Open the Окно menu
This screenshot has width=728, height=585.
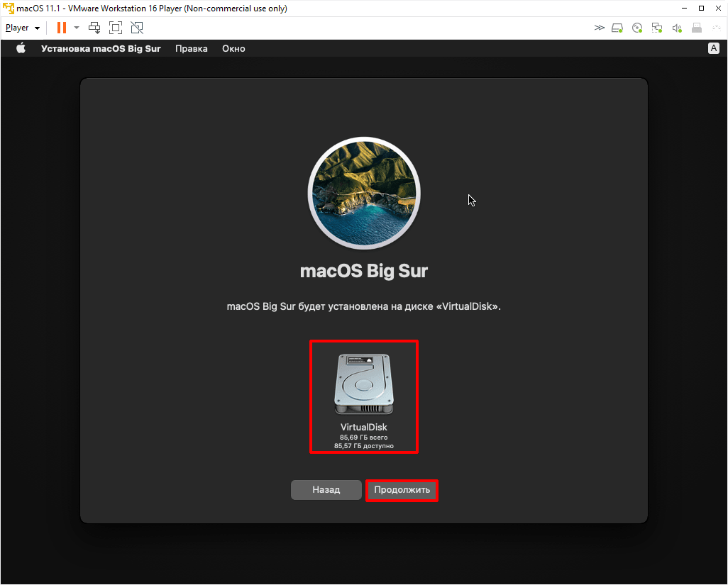pos(233,49)
